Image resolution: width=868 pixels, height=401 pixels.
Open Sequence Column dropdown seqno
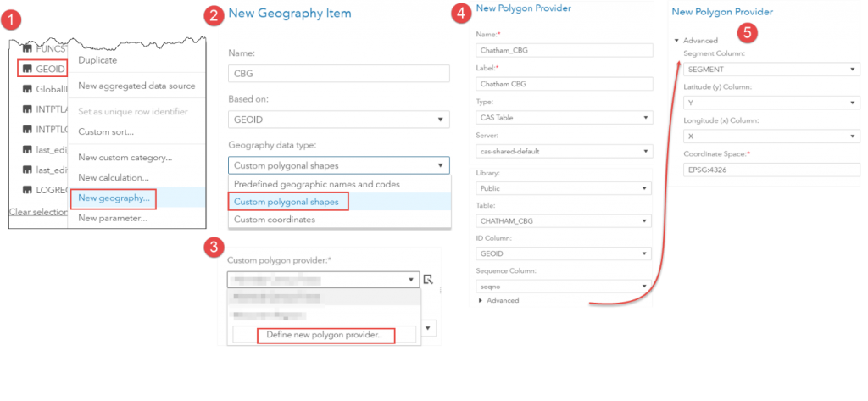click(x=564, y=286)
